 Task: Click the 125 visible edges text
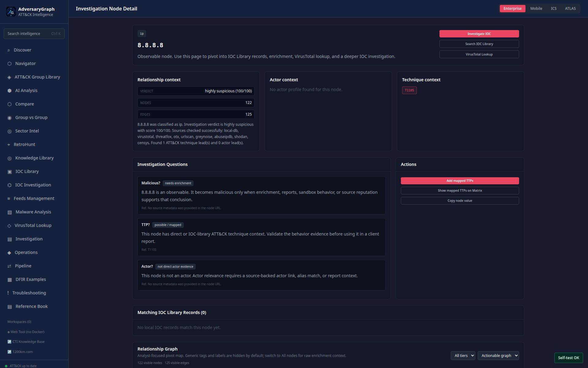177,363
